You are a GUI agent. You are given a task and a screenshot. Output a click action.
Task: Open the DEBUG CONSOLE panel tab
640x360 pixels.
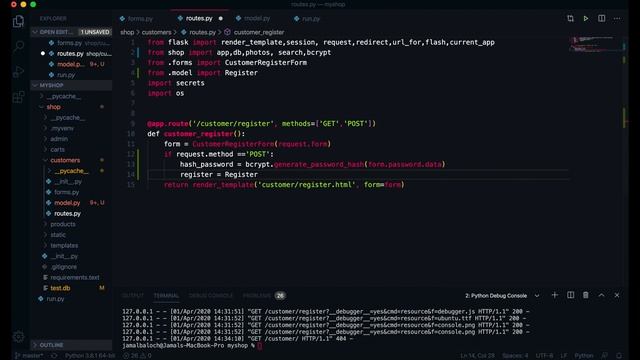pyautogui.click(x=211, y=296)
